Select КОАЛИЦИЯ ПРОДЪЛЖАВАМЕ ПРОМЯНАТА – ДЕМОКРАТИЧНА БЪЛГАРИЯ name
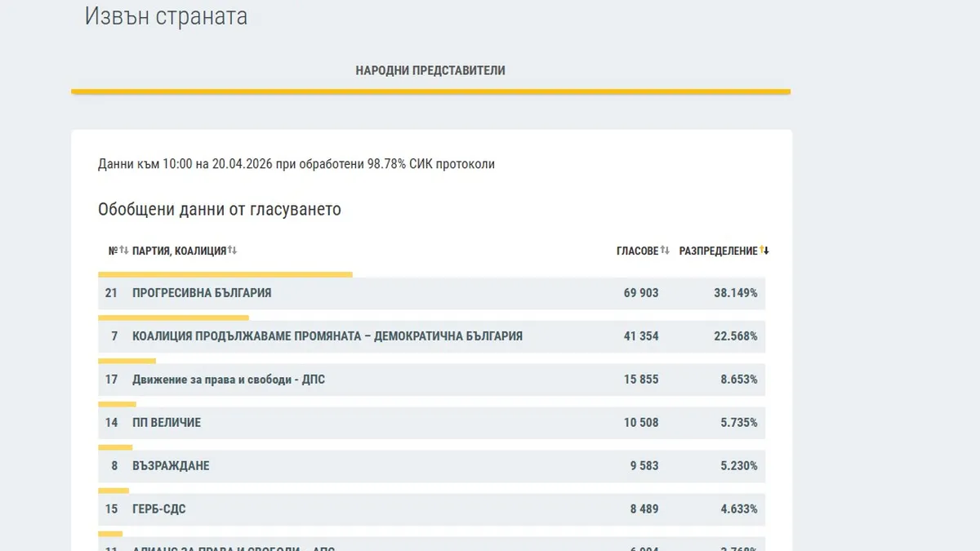Image resolution: width=980 pixels, height=551 pixels. (327, 336)
